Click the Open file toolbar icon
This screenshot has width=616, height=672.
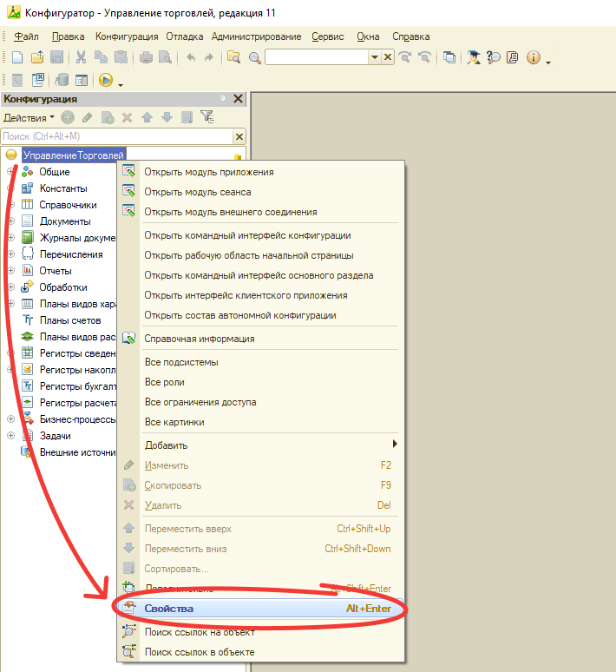[x=37, y=57]
